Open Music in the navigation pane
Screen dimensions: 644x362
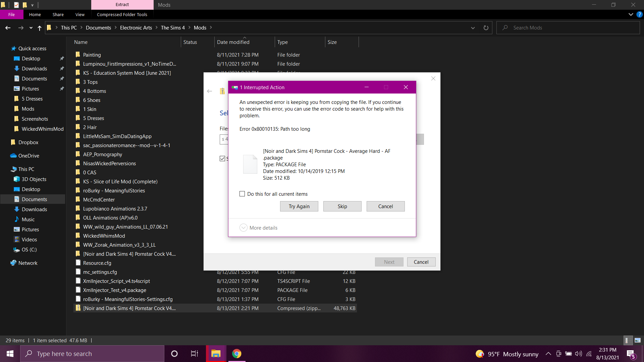(28, 220)
